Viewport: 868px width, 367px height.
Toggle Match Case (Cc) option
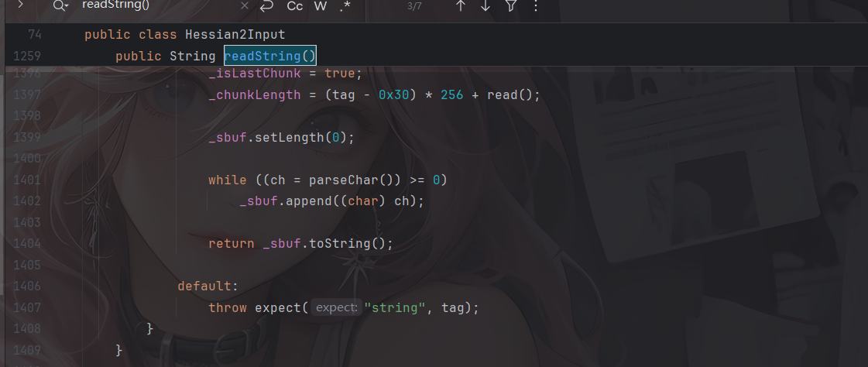click(x=295, y=5)
